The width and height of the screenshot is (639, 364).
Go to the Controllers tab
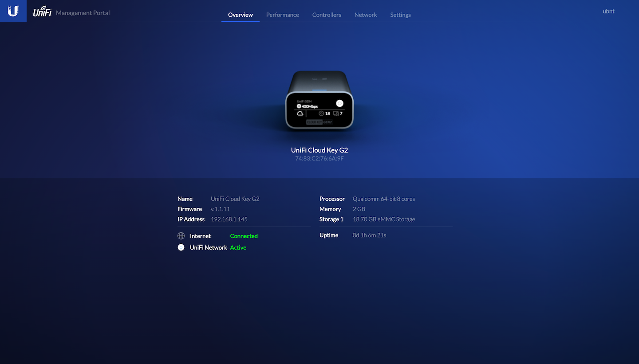click(327, 15)
